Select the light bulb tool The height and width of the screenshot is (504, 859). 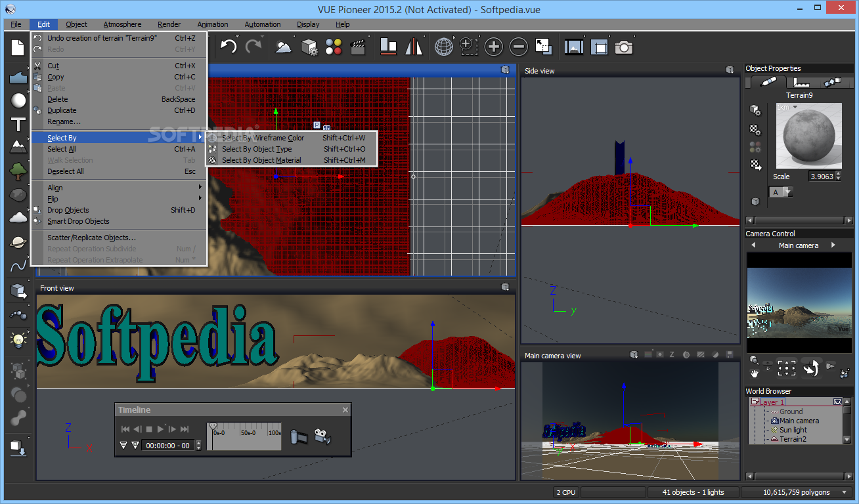pos(18,339)
